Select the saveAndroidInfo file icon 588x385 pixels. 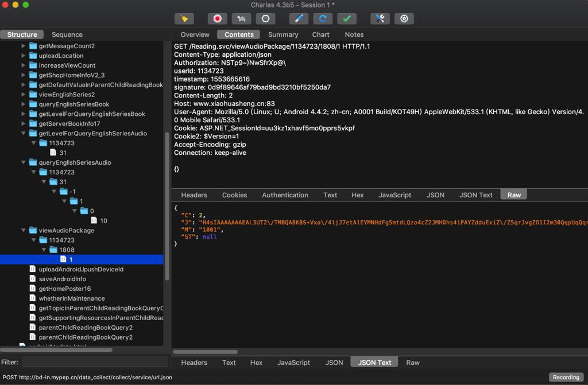click(33, 278)
